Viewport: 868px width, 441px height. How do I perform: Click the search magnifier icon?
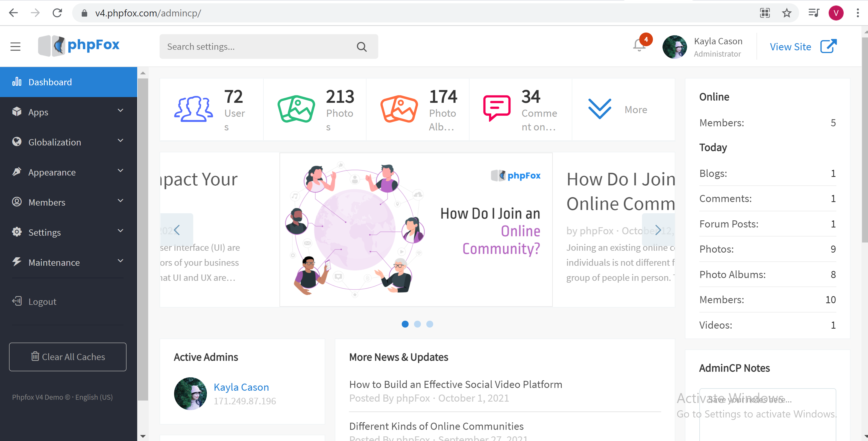362,46
